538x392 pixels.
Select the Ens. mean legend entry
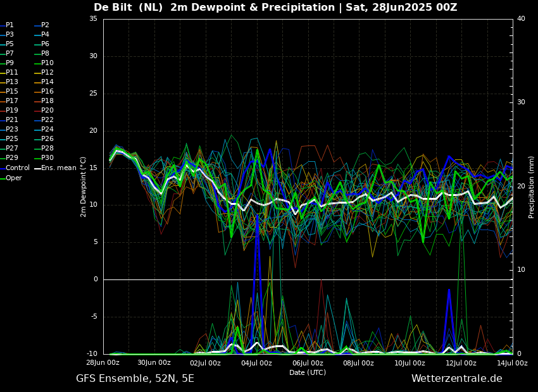(x=56, y=168)
